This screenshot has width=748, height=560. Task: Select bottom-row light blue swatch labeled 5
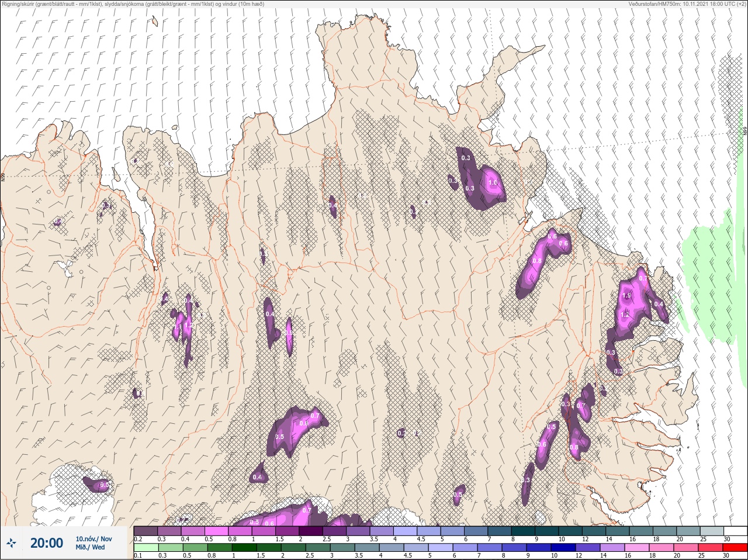pos(441,548)
